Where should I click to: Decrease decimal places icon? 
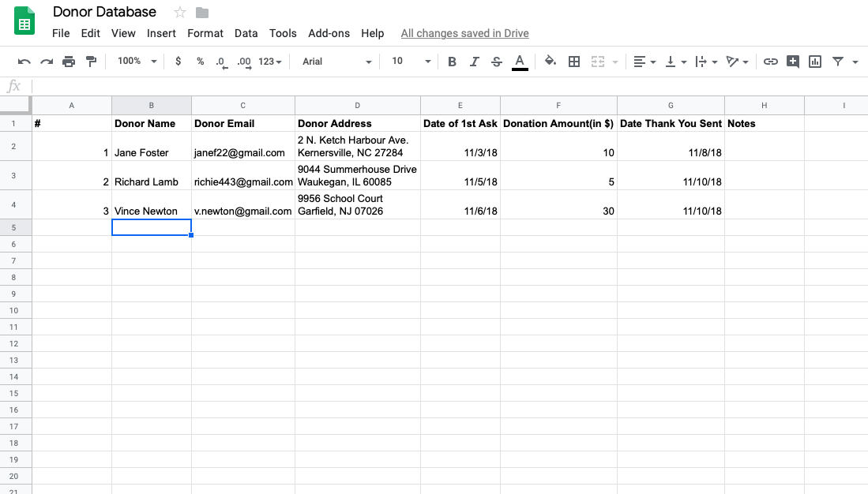pos(221,62)
